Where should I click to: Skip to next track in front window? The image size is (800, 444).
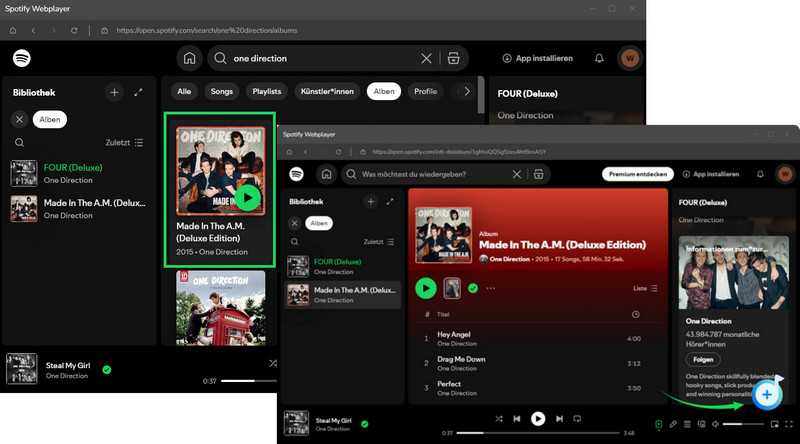[559, 418]
